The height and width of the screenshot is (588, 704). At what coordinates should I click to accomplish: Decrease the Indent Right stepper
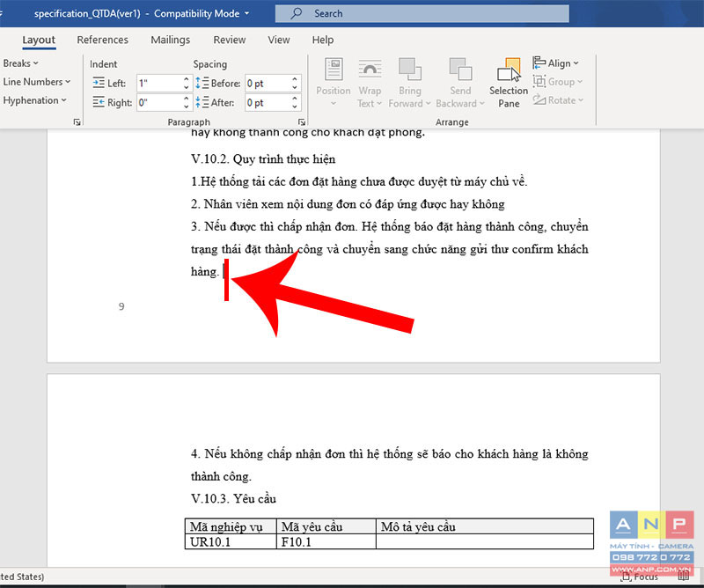187,107
